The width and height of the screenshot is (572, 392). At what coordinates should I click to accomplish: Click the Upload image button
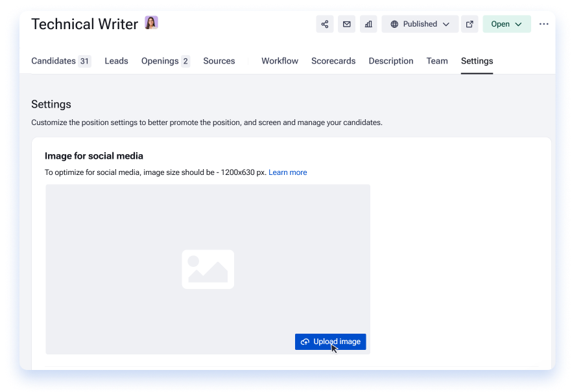click(x=331, y=341)
